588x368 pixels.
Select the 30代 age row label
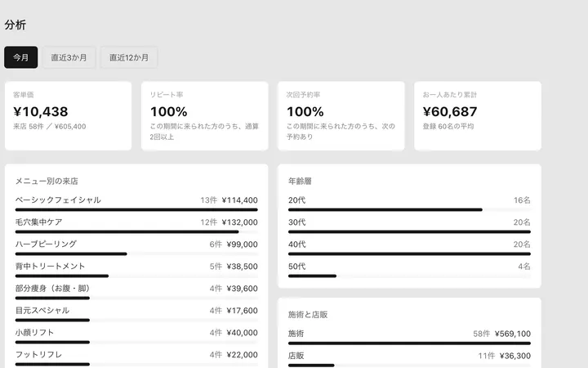[x=297, y=222]
